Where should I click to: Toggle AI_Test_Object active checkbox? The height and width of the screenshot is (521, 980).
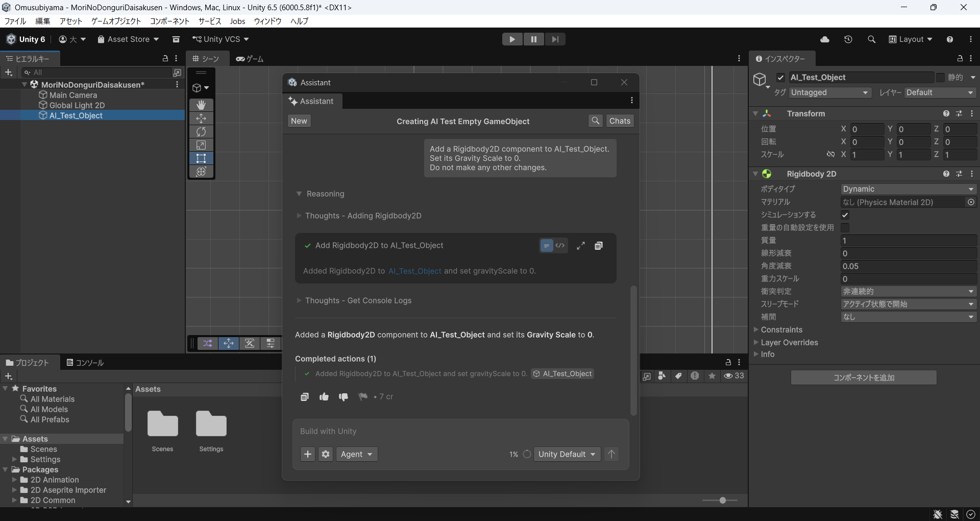pyautogui.click(x=780, y=78)
